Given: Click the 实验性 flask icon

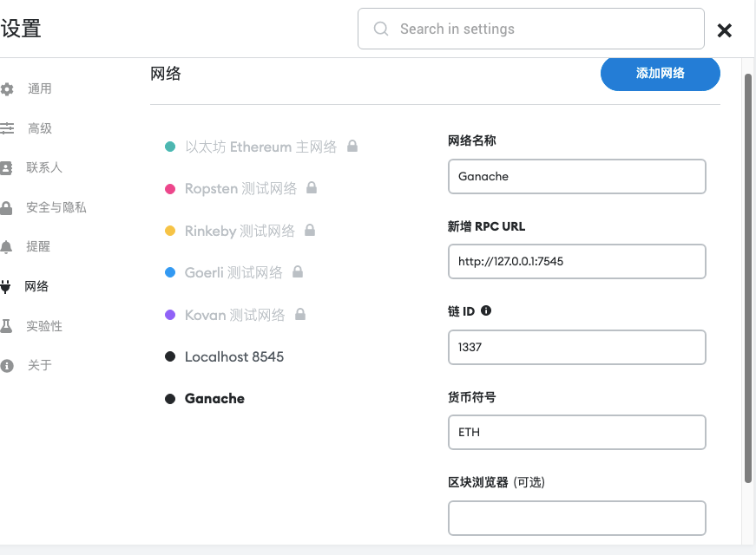Looking at the screenshot, I should point(6,326).
